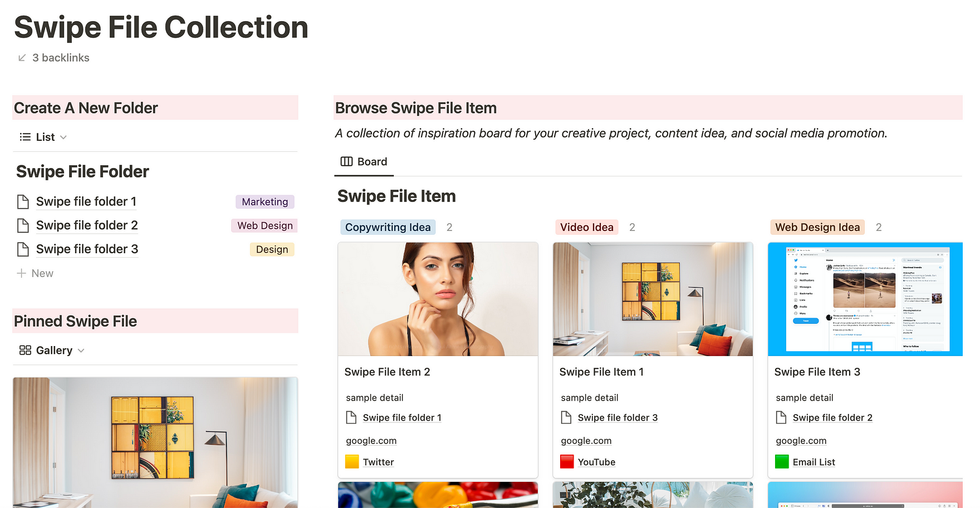Open google.com link in Swipe File Item 2
Screen dimensions: 980x508
coord(371,441)
